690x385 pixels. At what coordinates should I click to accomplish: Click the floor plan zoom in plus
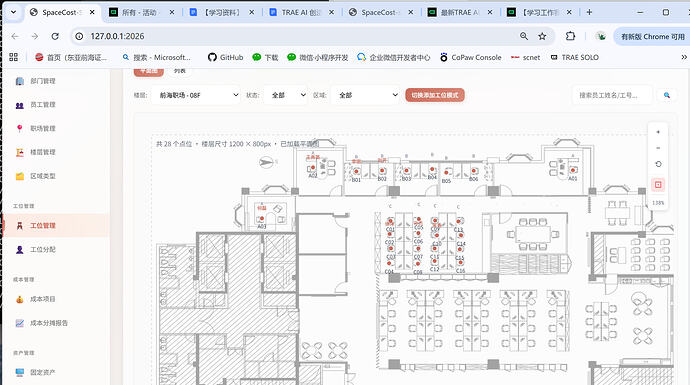(658, 132)
